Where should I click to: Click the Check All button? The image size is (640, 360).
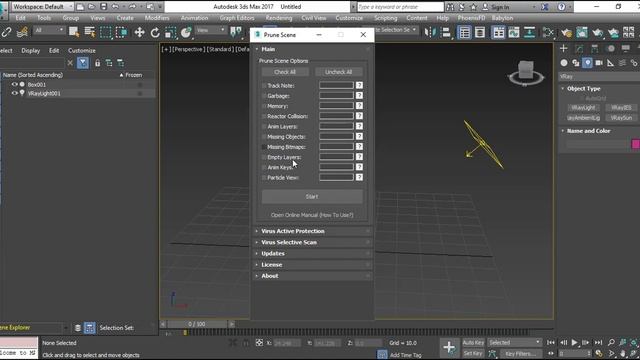(285, 72)
